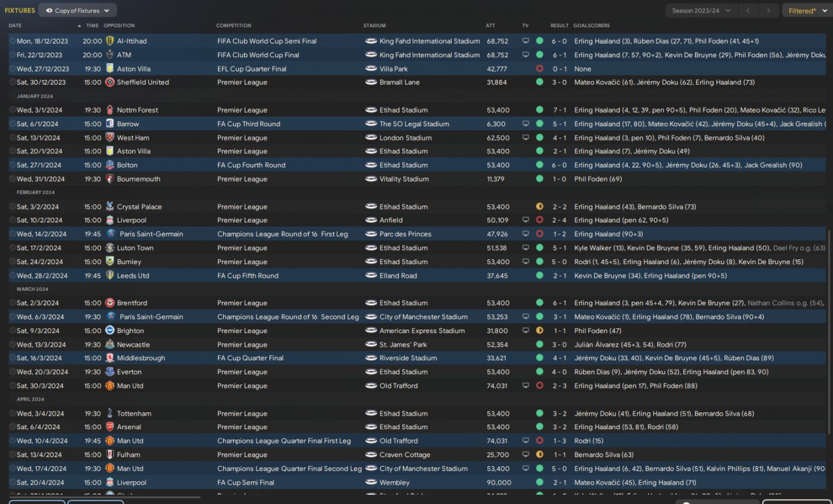The height and width of the screenshot is (504, 833).
Task: Click the 6,300 attendance for the Barrow match
Action: pyautogui.click(x=497, y=124)
